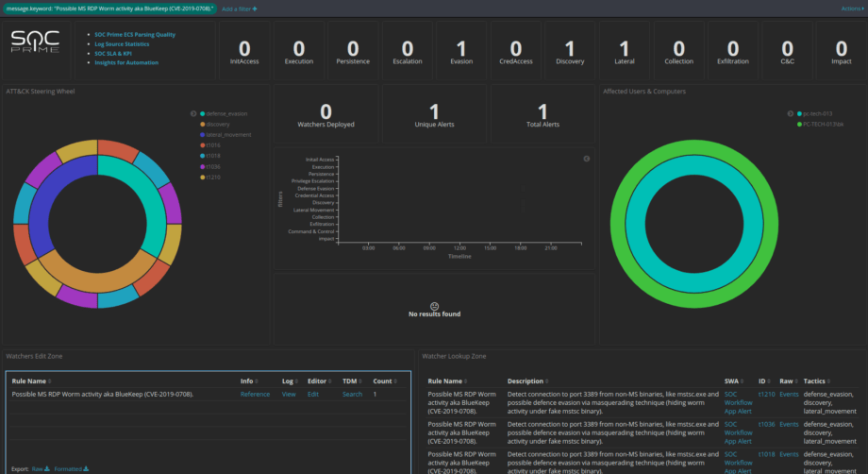Open SOC Prime ECS Parsing Quality dashboard
Screen dimensions: 868x474
click(135, 34)
